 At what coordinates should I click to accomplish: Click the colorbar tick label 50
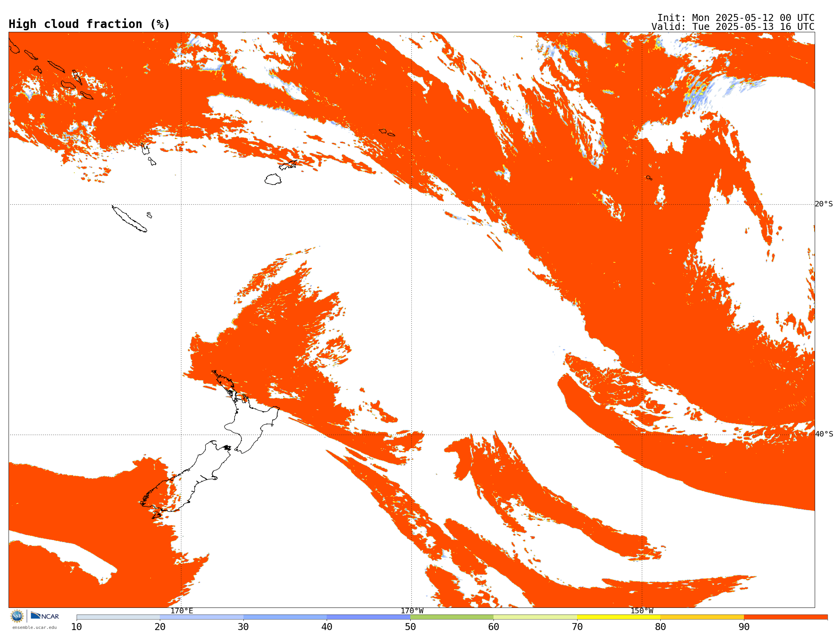point(410,627)
